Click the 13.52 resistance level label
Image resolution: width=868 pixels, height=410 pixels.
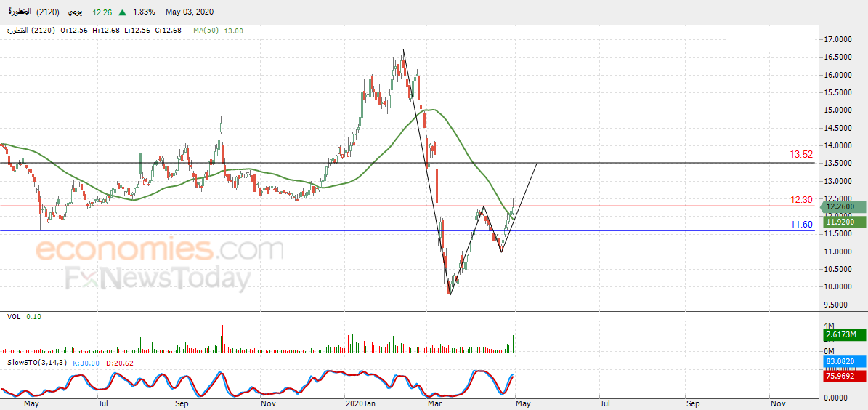801,155
